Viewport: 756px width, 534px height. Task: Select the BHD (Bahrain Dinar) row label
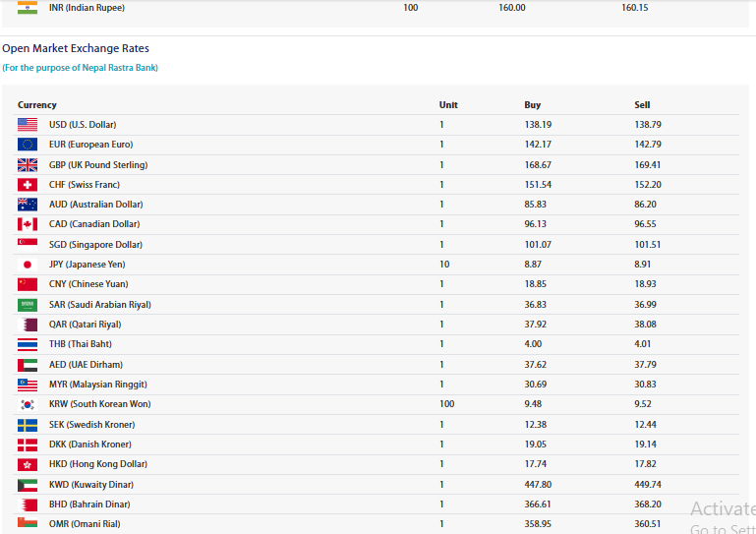pos(87,504)
